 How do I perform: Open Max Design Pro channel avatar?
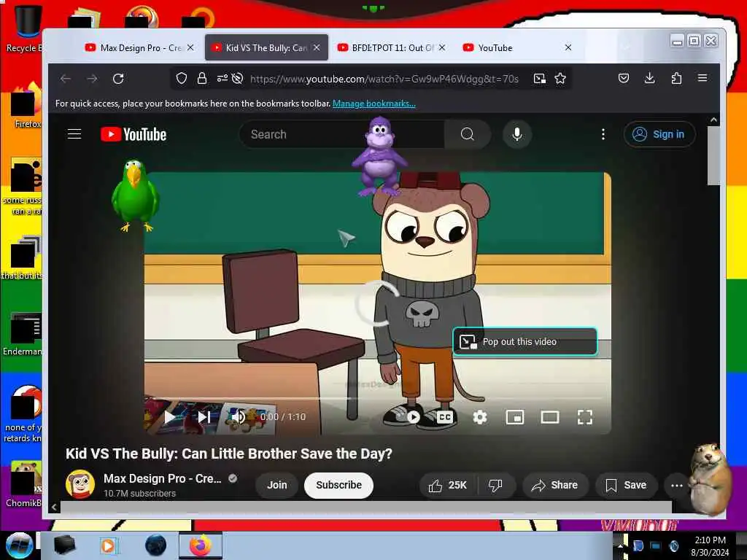pos(80,484)
